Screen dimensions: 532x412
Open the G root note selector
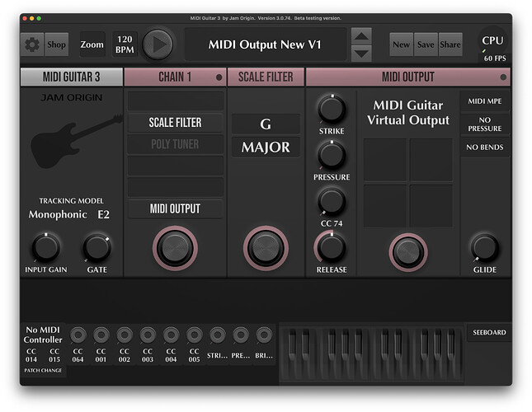(x=266, y=124)
